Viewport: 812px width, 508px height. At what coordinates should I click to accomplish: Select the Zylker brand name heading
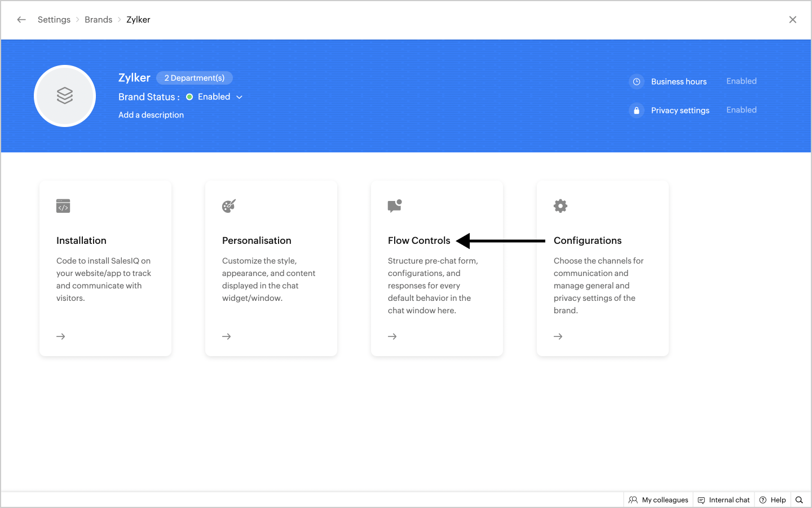pos(134,78)
